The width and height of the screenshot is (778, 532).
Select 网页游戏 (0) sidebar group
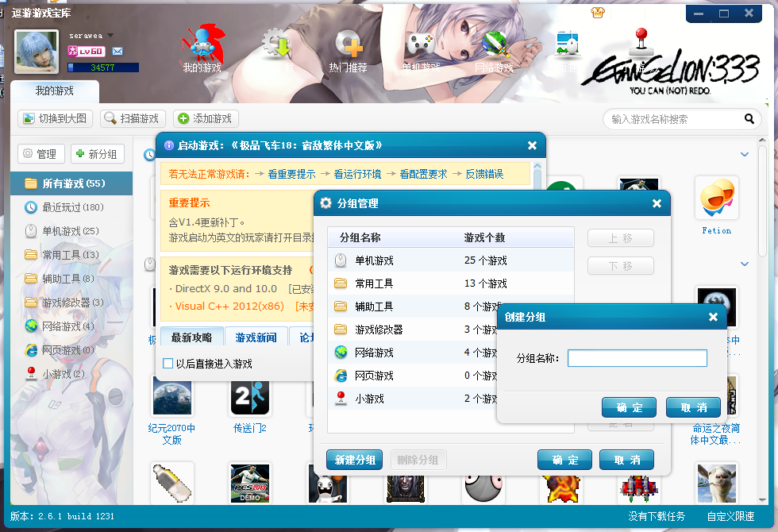(x=71, y=350)
